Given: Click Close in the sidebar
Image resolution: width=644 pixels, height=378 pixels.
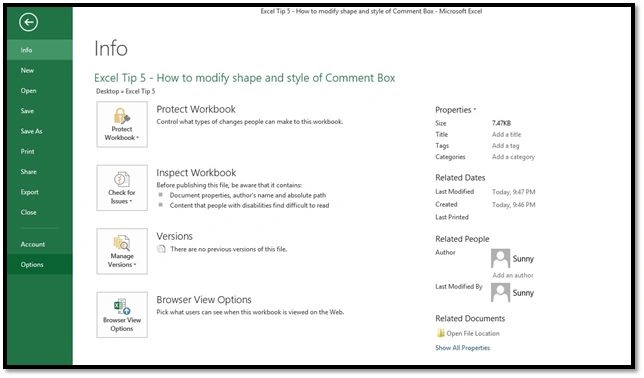Looking at the screenshot, I should point(40,212).
